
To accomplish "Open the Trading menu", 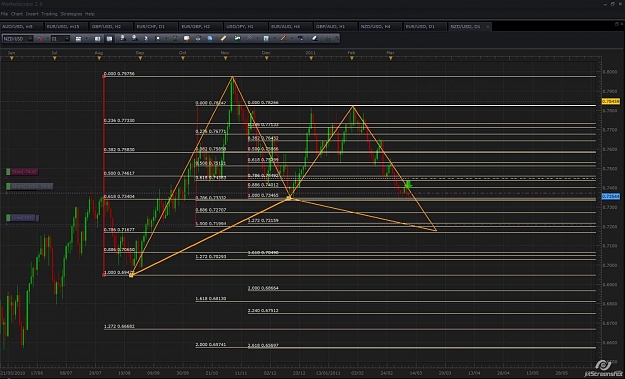I will tap(49, 14).
